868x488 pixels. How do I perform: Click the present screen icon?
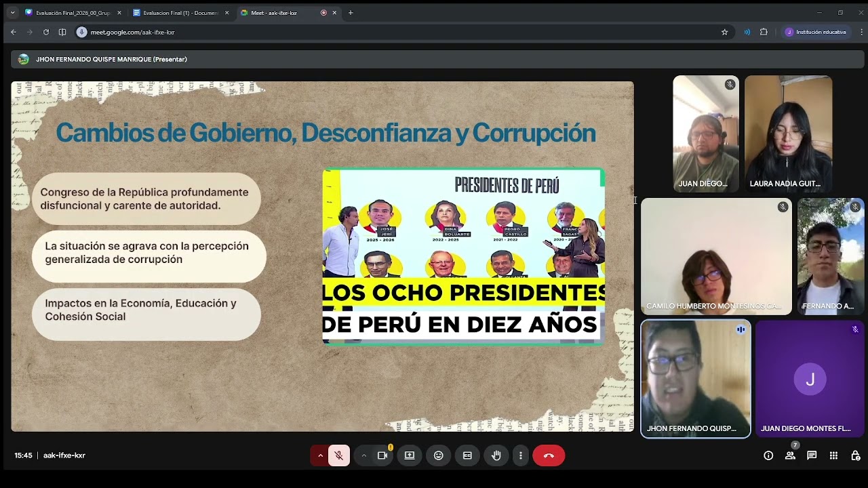point(410,455)
